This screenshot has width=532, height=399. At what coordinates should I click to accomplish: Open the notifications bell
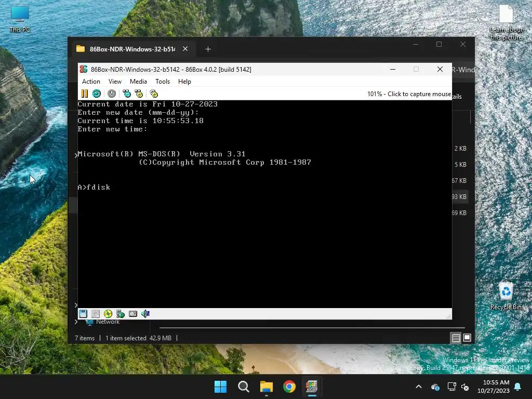[518, 387]
